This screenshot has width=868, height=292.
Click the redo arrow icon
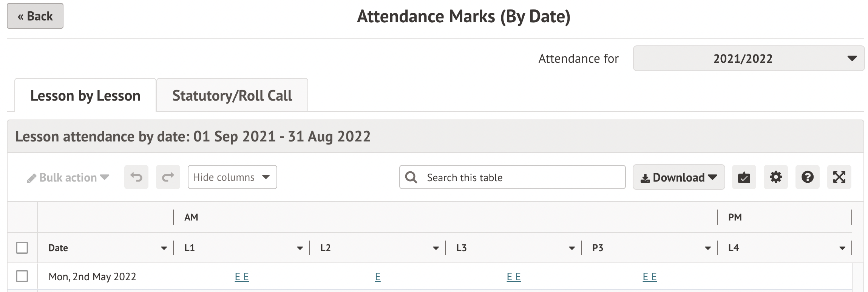pos(168,177)
